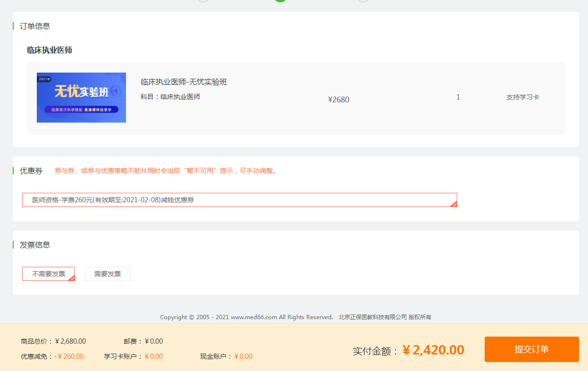The height and width of the screenshot is (371, 588).
Task: Click the 现金账户 ¥0.00 balance
Action: click(243, 356)
